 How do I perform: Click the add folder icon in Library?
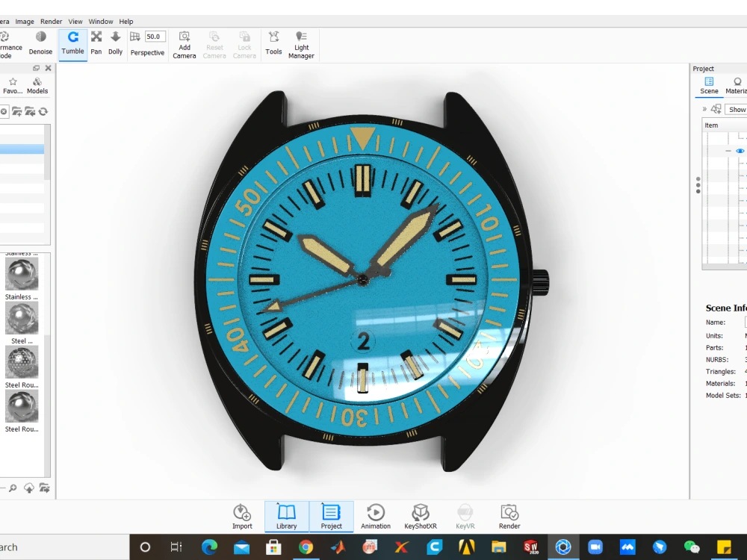[x=16, y=111]
